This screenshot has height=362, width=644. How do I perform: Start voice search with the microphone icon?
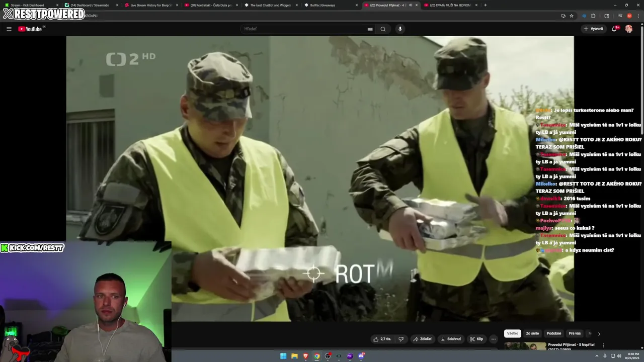click(400, 29)
